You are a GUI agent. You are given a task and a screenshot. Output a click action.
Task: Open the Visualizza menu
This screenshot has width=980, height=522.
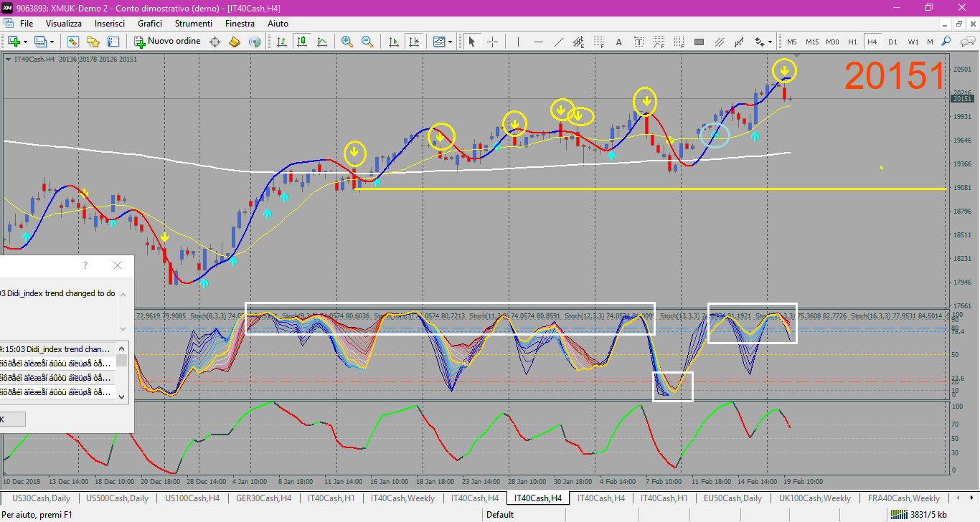point(64,24)
